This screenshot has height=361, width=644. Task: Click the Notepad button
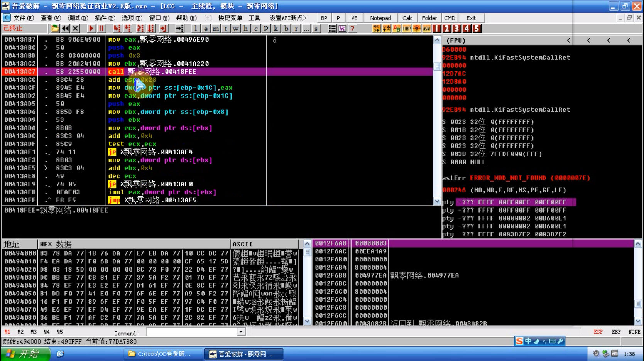click(380, 18)
